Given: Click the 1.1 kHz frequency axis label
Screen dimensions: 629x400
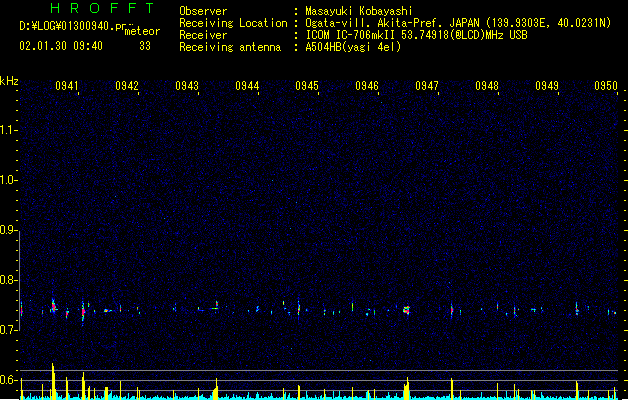Looking at the screenshot, I should click(x=8, y=130).
